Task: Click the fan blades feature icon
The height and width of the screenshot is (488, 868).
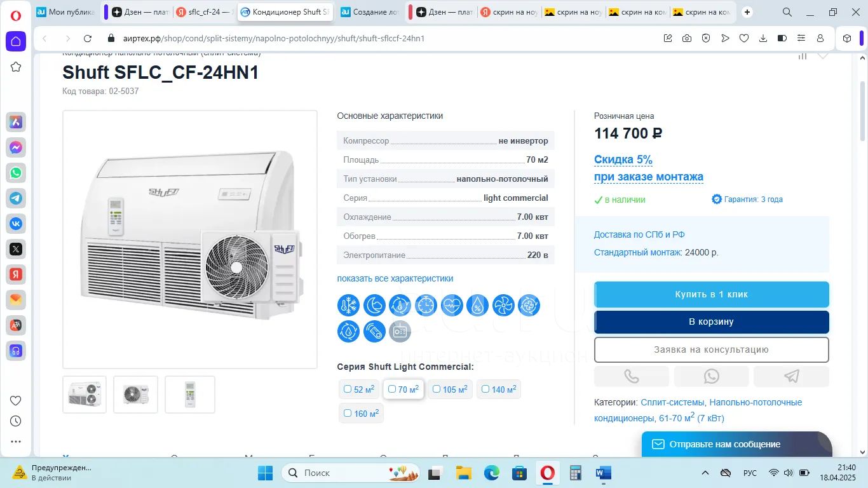Action: pyautogui.click(x=503, y=306)
